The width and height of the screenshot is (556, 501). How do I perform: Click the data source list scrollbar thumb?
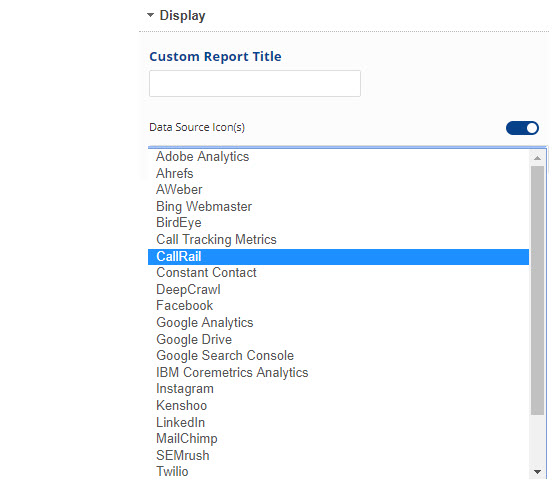[537, 290]
